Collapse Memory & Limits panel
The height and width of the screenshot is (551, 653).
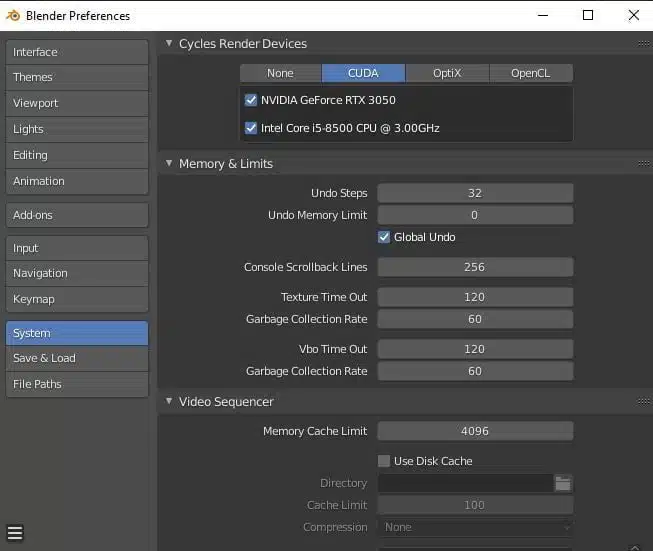point(169,163)
